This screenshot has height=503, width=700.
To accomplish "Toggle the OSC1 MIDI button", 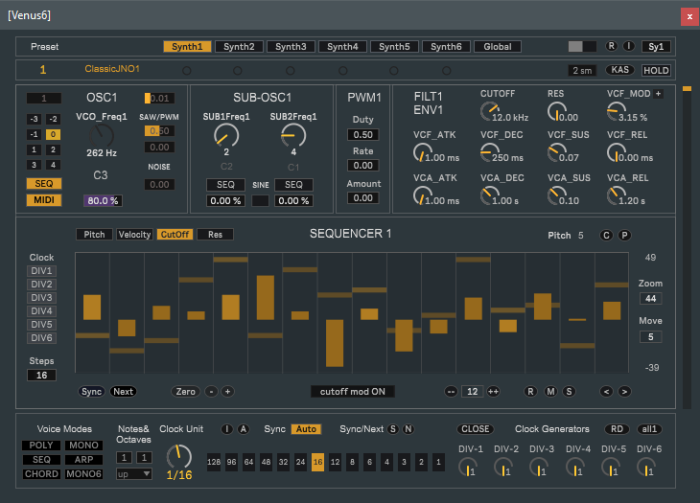I will 44,200.
